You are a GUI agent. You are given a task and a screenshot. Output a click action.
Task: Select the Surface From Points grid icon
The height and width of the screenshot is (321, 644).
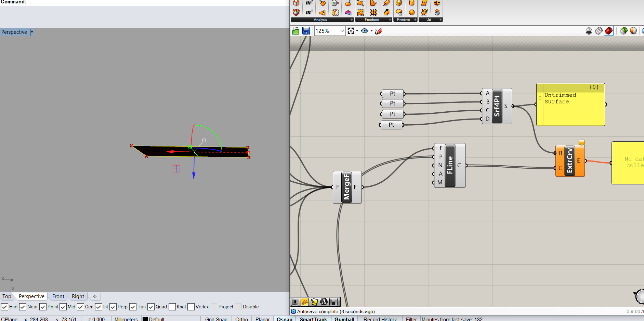(x=360, y=12)
